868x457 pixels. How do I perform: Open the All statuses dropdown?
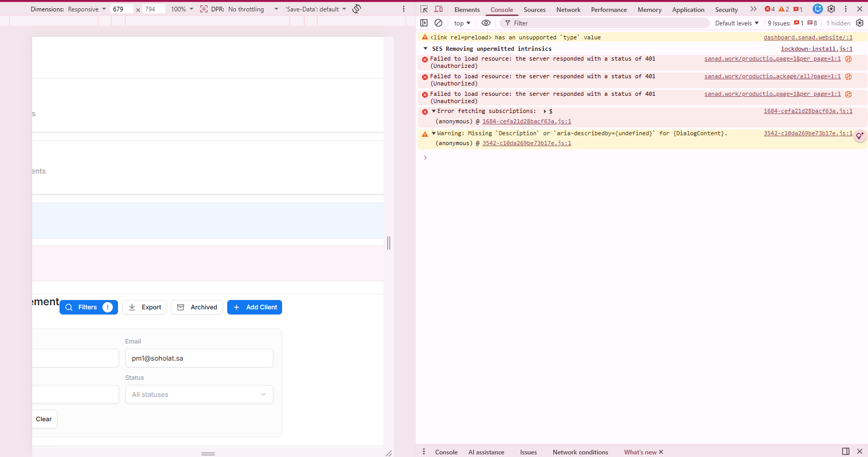click(199, 395)
